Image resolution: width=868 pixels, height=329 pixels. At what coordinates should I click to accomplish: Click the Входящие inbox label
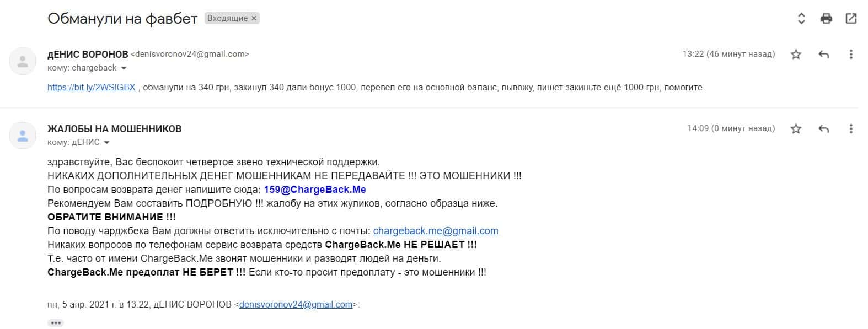tap(227, 18)
